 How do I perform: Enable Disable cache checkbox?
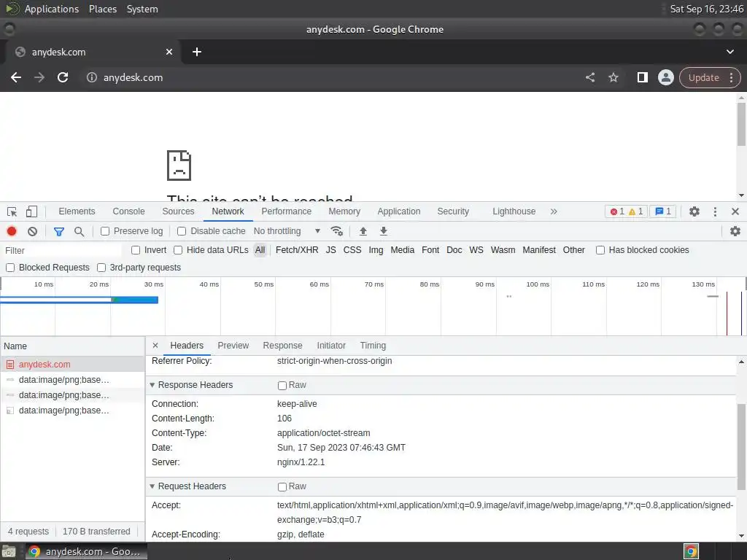[182, 231]
